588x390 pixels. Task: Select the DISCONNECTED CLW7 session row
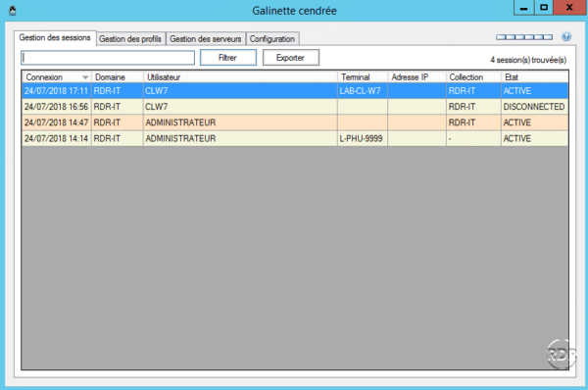pyautogui.click(x=295, y=107)
